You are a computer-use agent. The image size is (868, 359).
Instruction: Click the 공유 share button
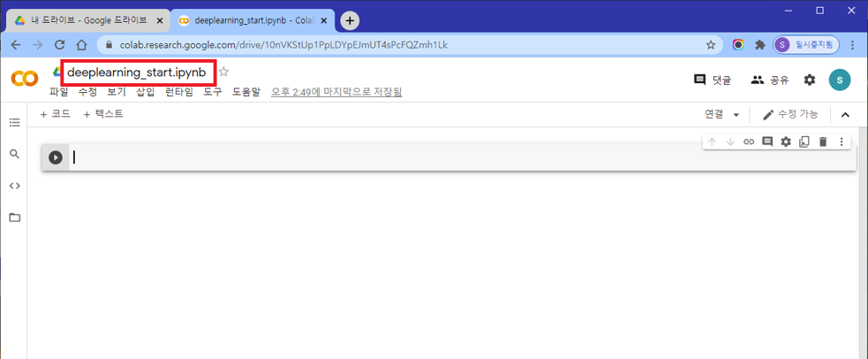tap(770, 80)
